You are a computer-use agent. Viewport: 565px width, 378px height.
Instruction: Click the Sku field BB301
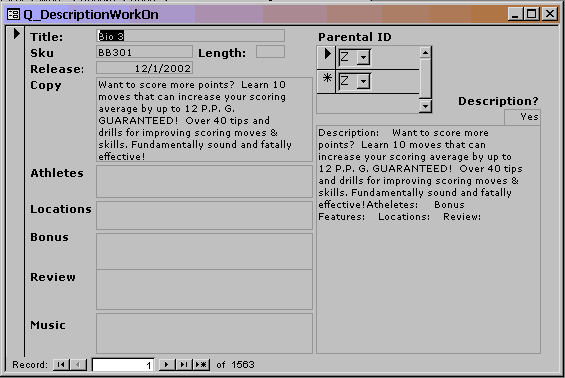click(x=144, y=52)
